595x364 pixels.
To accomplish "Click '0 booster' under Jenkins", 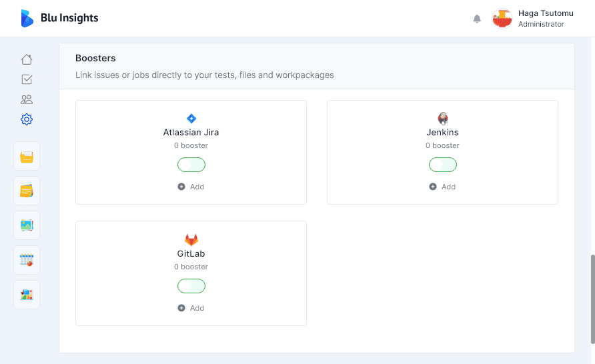I will (x=442, y=145).
